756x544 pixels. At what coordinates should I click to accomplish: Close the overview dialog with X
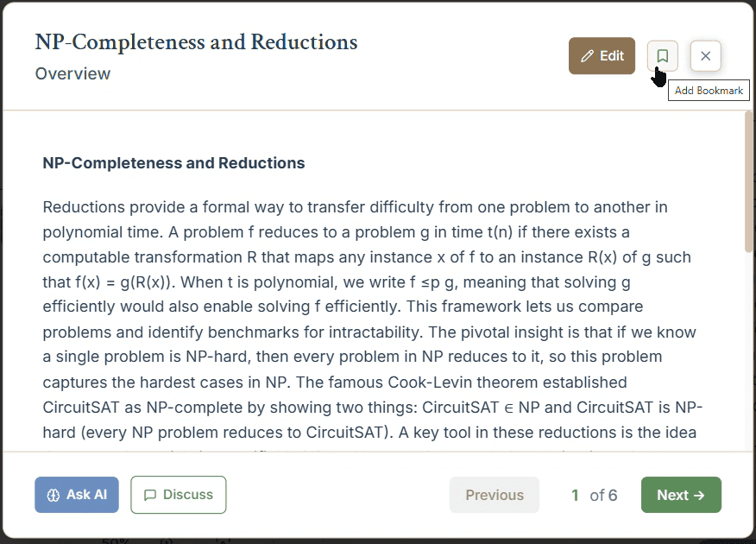click(705, 56)
